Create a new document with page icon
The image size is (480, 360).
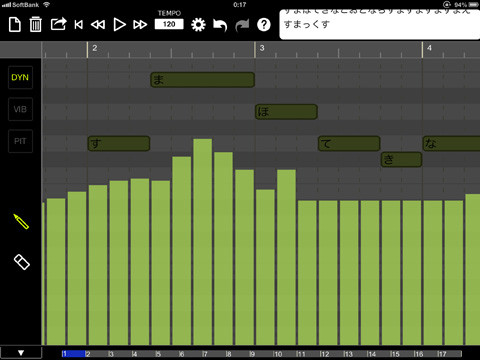[x=15, y=25]
